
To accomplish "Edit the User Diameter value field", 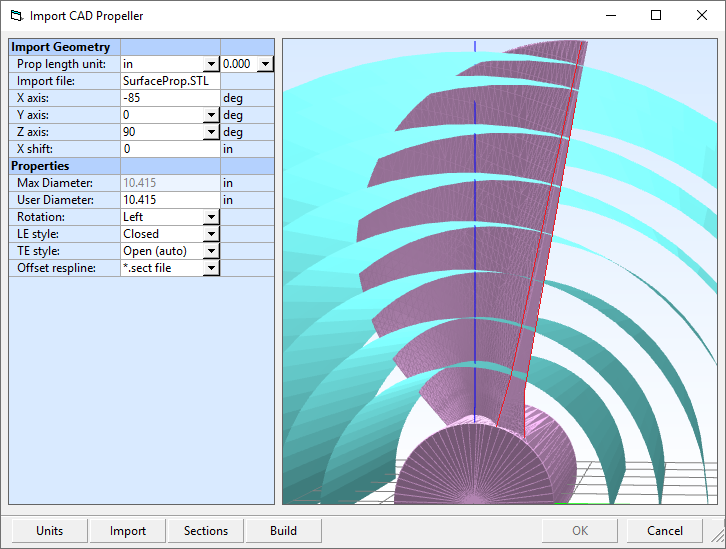I will tap(170, 200).
